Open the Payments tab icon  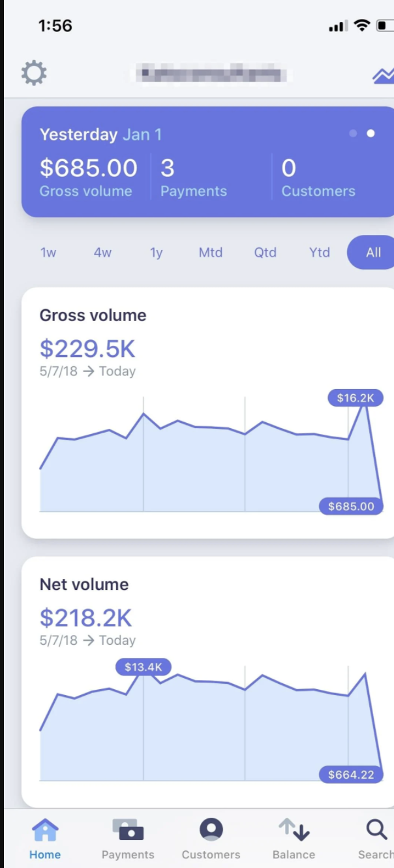128,831
